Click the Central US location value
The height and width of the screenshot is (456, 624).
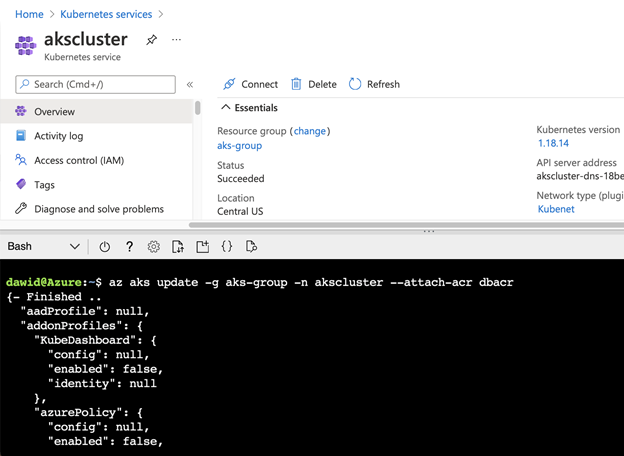click(240, 211)
